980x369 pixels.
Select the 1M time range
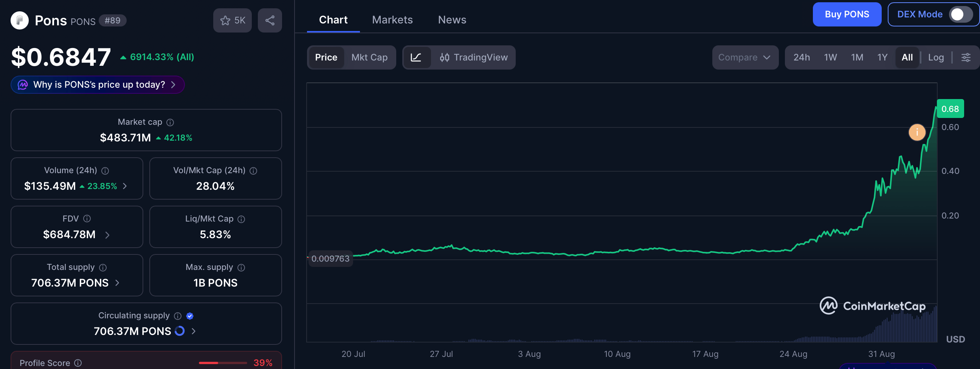coord(857,57)
